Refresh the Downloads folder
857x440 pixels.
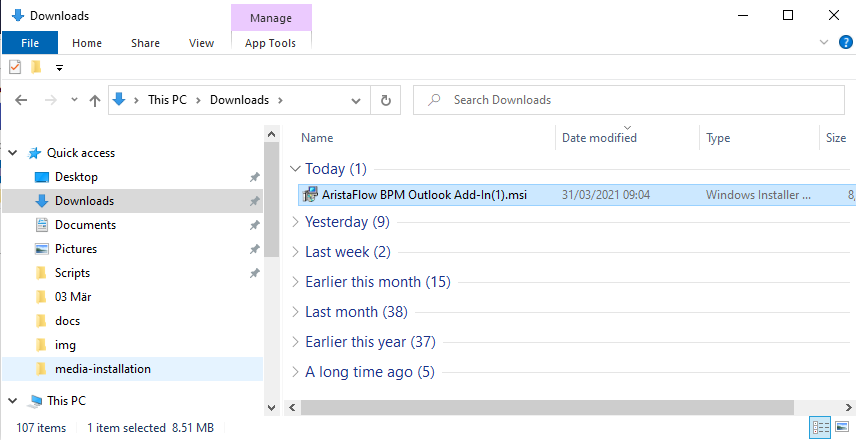386,101
